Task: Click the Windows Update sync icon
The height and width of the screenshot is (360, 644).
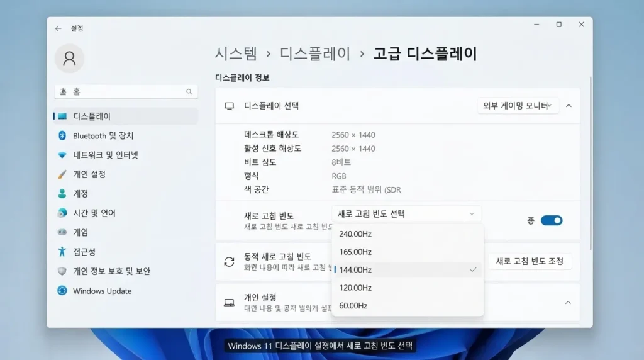Action: tap(62, 291)
